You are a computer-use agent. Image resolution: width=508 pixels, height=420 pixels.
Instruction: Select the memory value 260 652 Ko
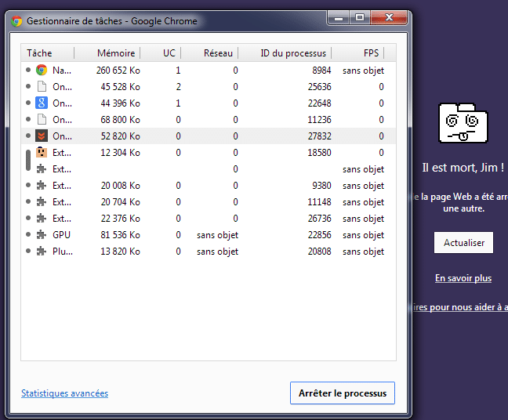click(x=118, y=71)
